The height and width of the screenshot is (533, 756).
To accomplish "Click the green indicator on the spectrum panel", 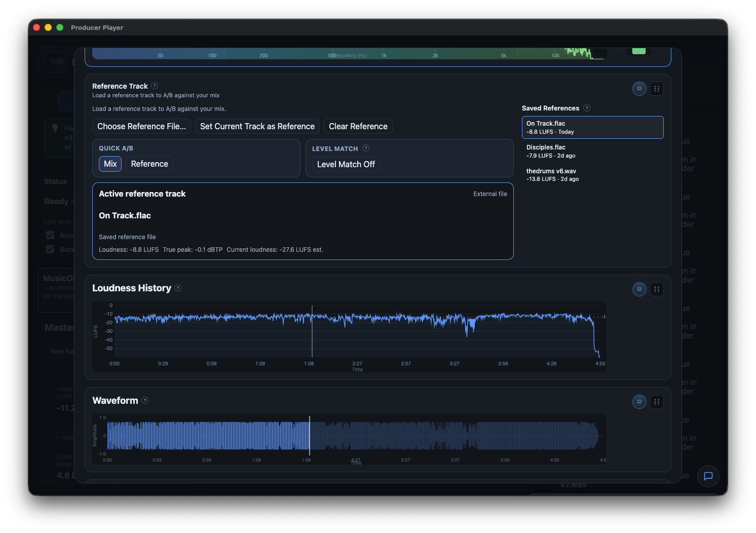I will coord(639,51).
